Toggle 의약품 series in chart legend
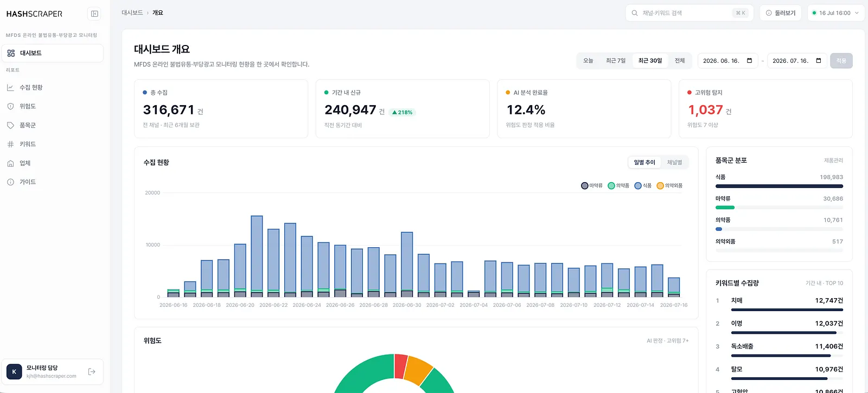The height and width of the screenshot is (393, 868). [x=618, y=185]
